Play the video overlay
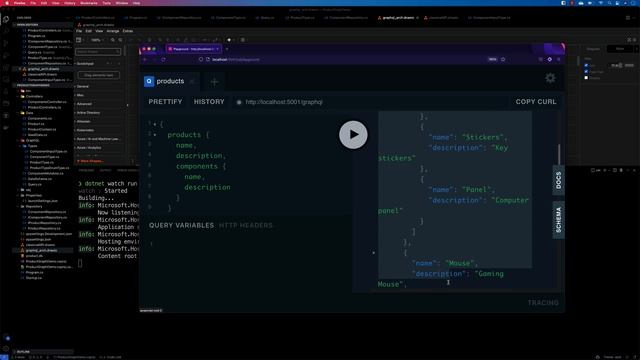 (x=353, y=135)
